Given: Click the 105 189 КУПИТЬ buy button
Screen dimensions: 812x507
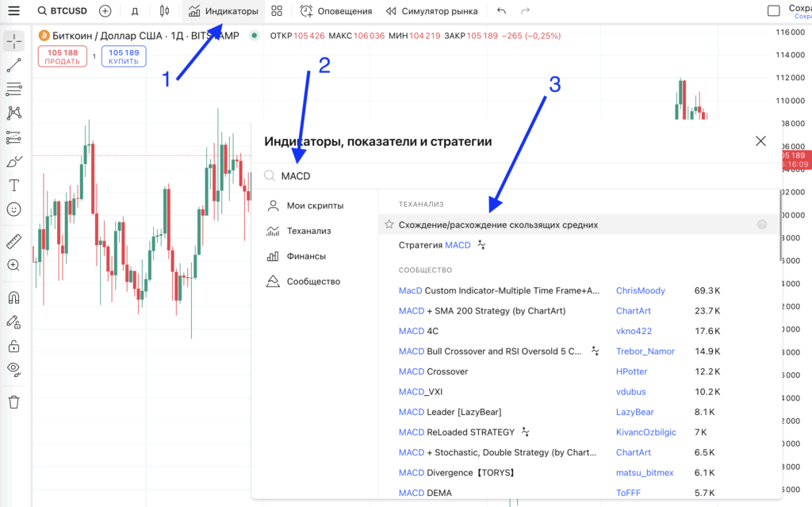Looking at the screenshot, I should [x=124, y=56].
